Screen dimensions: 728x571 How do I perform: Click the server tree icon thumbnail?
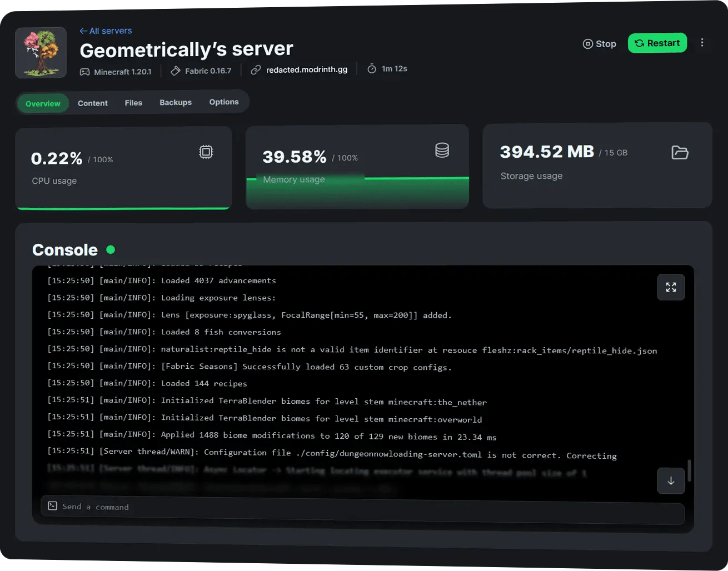41,53
